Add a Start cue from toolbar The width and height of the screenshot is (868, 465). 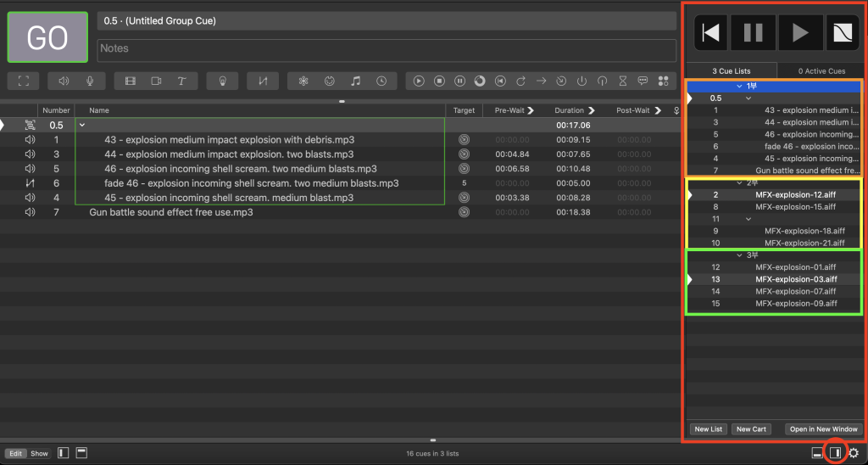pyautogui.click(x=419, y=81)
